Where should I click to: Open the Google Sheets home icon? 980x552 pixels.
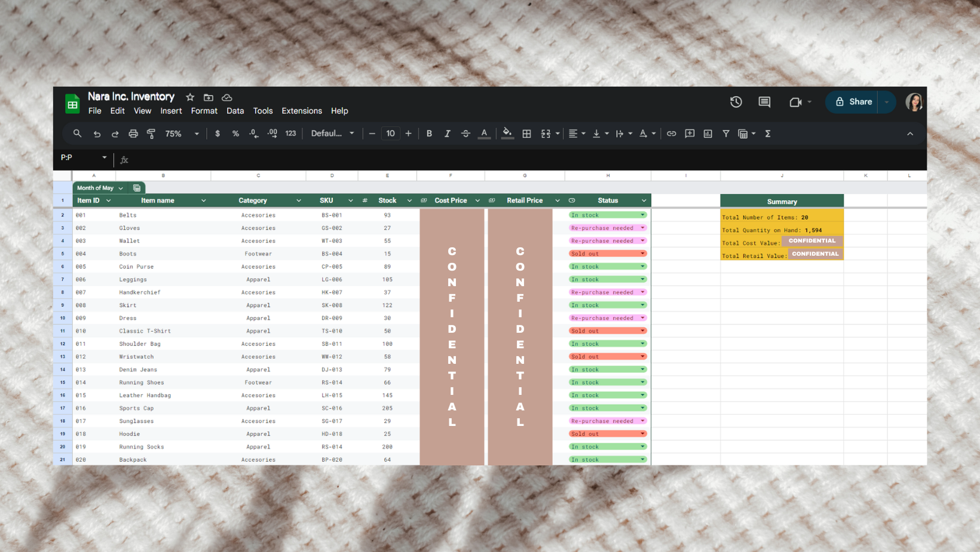(x=72, y=105)
